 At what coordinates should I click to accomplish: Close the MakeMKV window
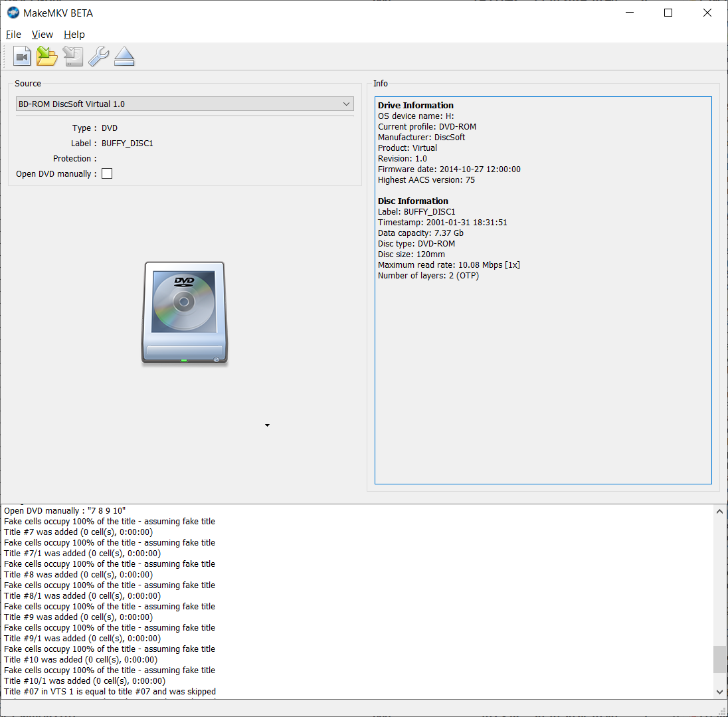[707, 13]
